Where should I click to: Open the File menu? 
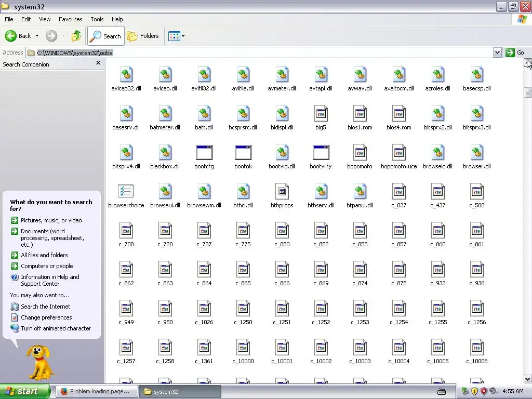click(x=9, y=19)
